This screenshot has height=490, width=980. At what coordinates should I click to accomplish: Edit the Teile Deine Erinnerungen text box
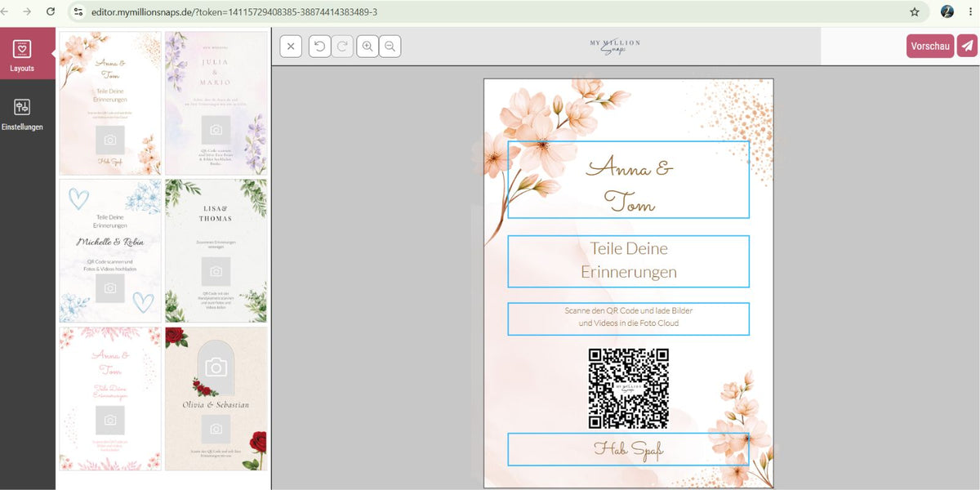pos(628,261)
